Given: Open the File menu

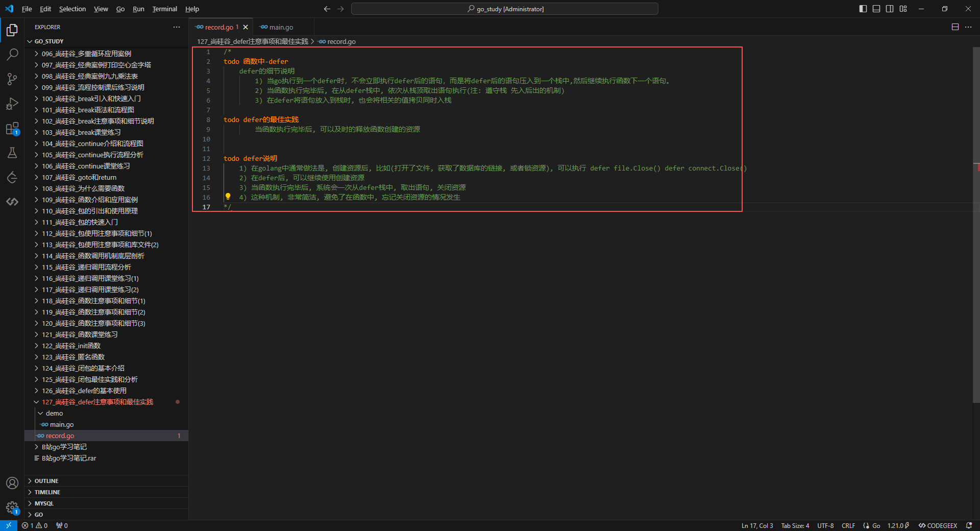Looking at the screenshot, I should [27, 9].
